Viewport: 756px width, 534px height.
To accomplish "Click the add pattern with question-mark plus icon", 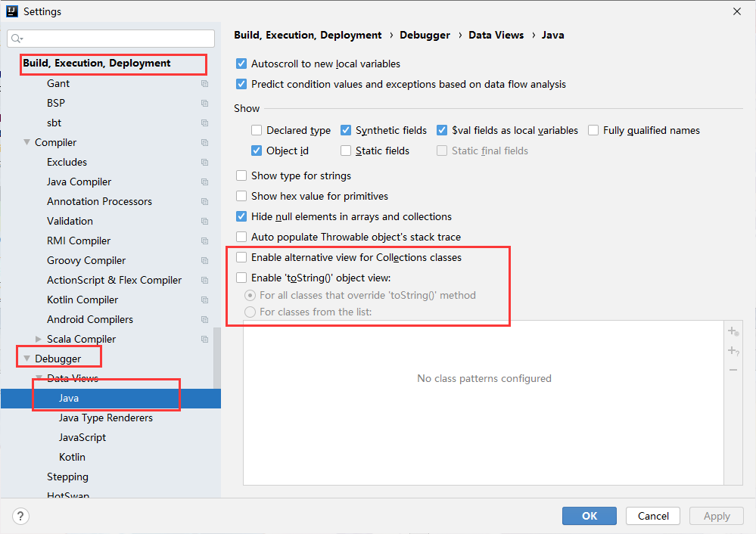I will [x=733, y=351].
